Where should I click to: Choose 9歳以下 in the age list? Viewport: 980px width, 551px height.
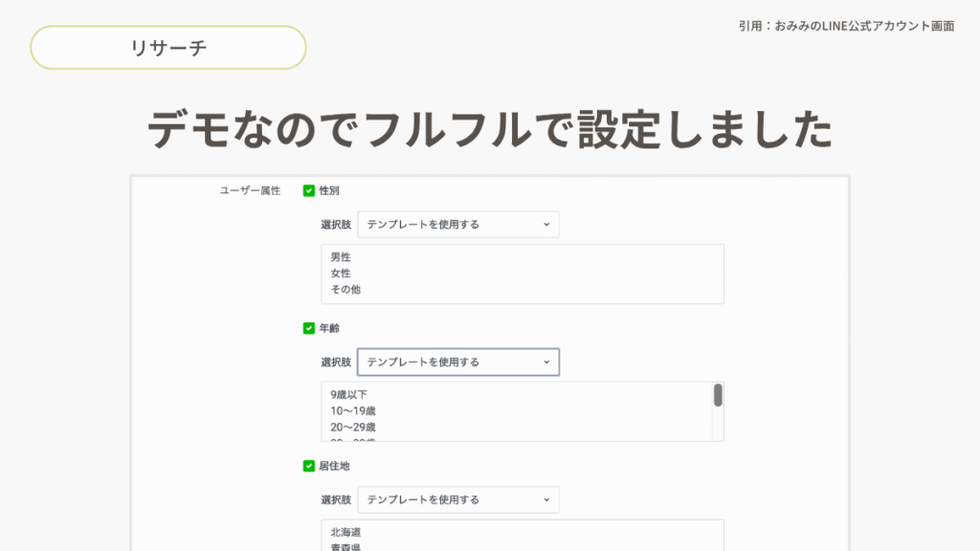tap(348, 394)
